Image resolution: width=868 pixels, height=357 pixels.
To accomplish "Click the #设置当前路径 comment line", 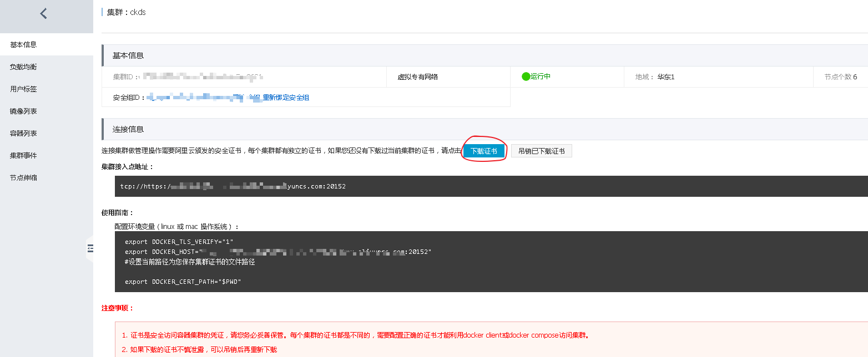I will point(190,262).
